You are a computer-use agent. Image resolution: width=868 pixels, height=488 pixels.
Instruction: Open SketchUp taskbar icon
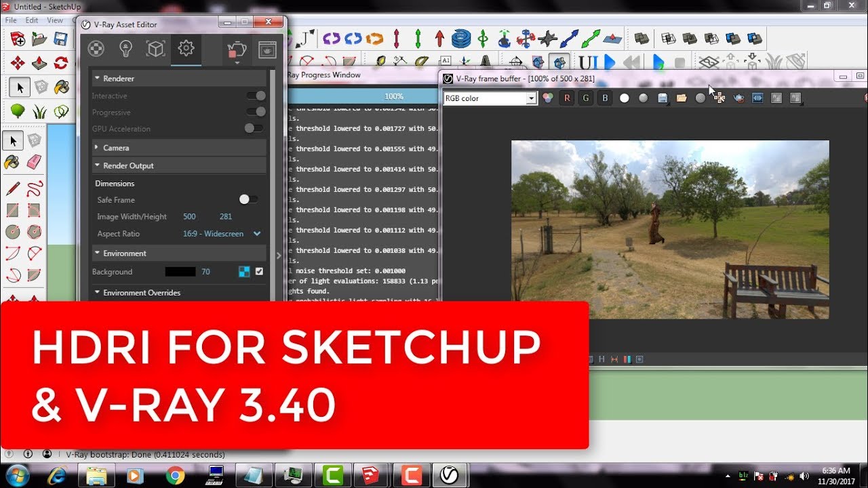click(x=371, y=476)
